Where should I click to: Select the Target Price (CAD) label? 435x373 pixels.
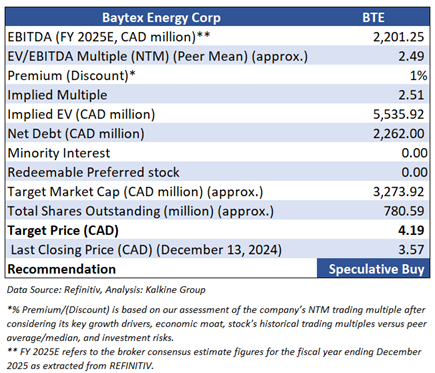(63, 231)
